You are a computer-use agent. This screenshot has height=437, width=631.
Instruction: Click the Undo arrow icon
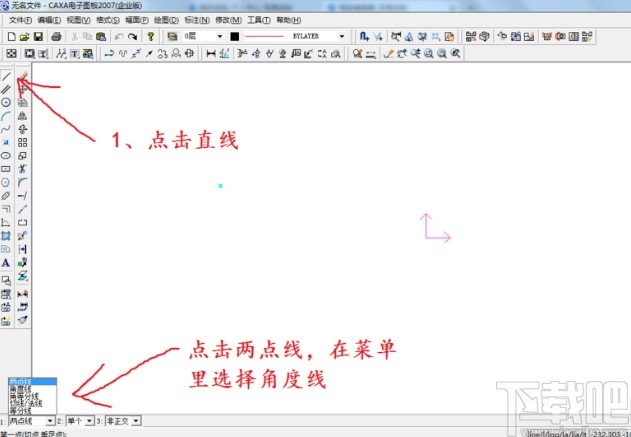click(x=119, y=37)
